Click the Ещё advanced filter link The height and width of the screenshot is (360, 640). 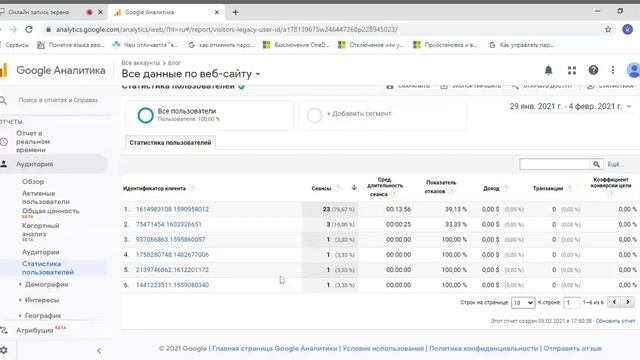pyautogui.click(x=614, y=164)
